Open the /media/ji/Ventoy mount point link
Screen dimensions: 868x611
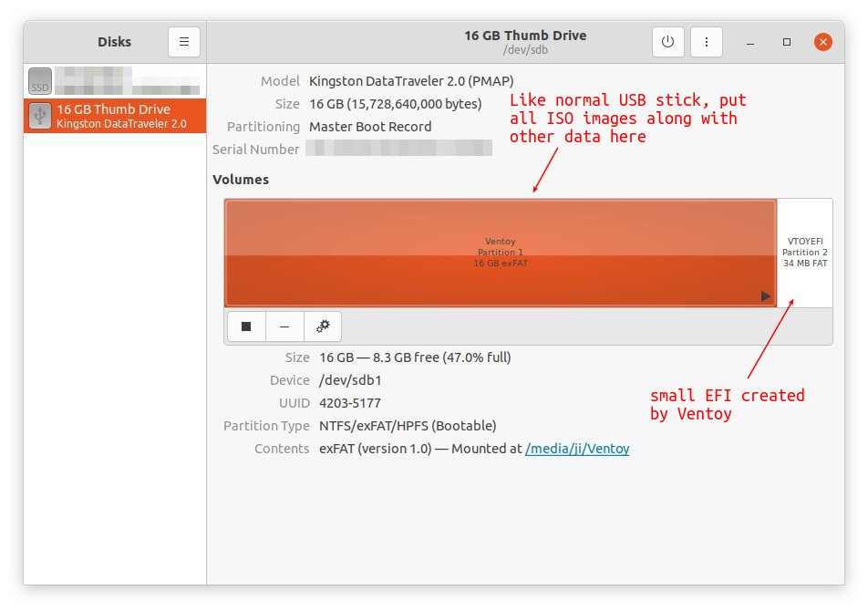577,449
